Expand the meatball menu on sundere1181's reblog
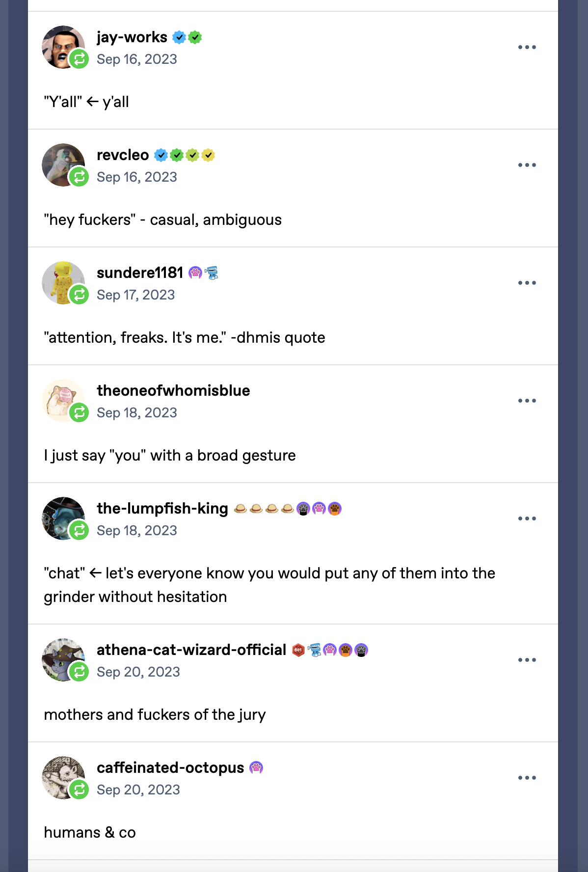The image size is (588, 872). (527, 283)
